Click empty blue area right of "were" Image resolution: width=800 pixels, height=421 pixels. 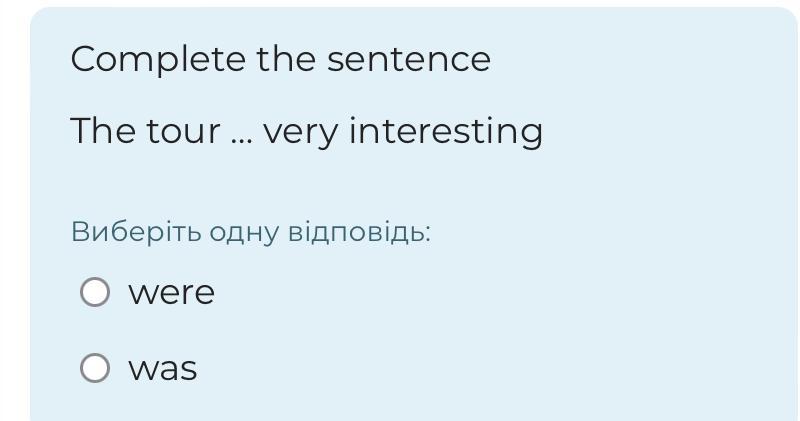[x=500, y=293]
